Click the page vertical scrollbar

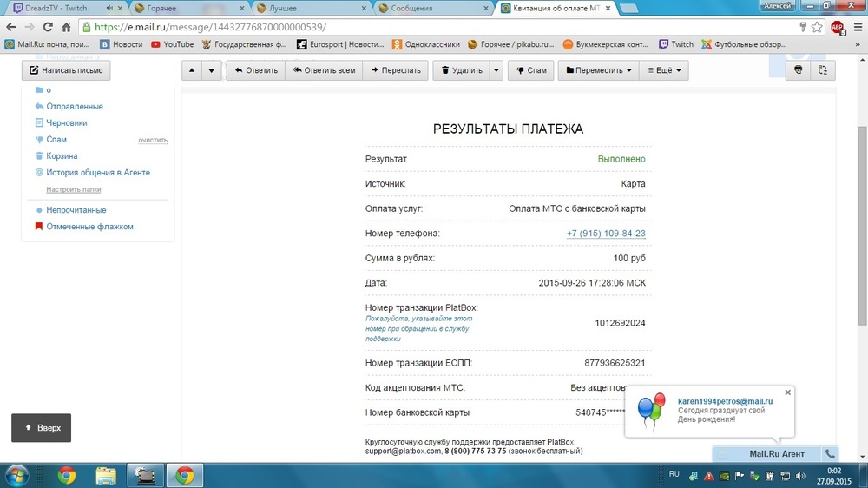[863, 226]
